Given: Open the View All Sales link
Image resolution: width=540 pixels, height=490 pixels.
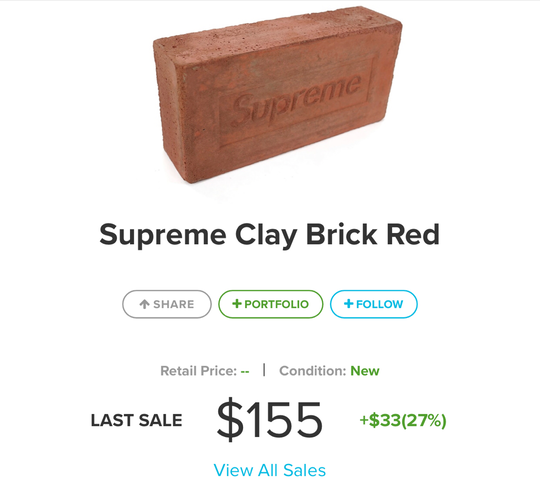Looking at the screenshot, I should click(270, 470).
